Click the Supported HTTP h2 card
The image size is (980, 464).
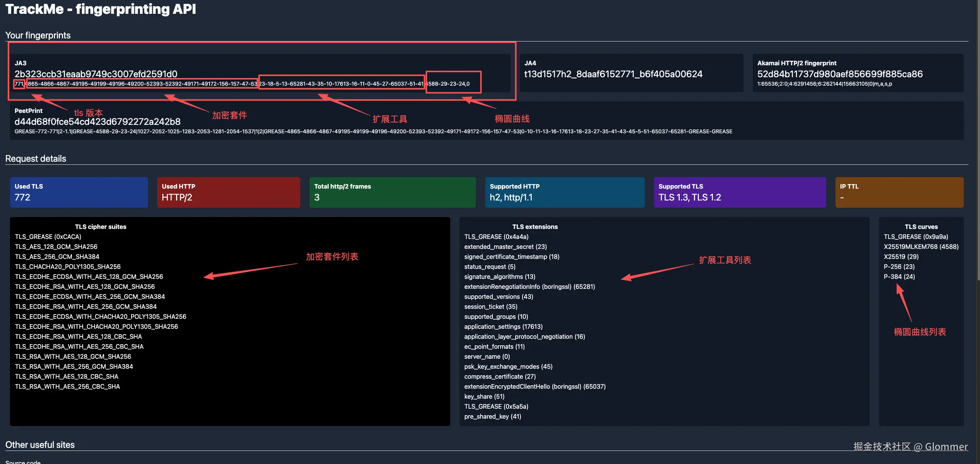pyautogui.click(x=564, y=192)
